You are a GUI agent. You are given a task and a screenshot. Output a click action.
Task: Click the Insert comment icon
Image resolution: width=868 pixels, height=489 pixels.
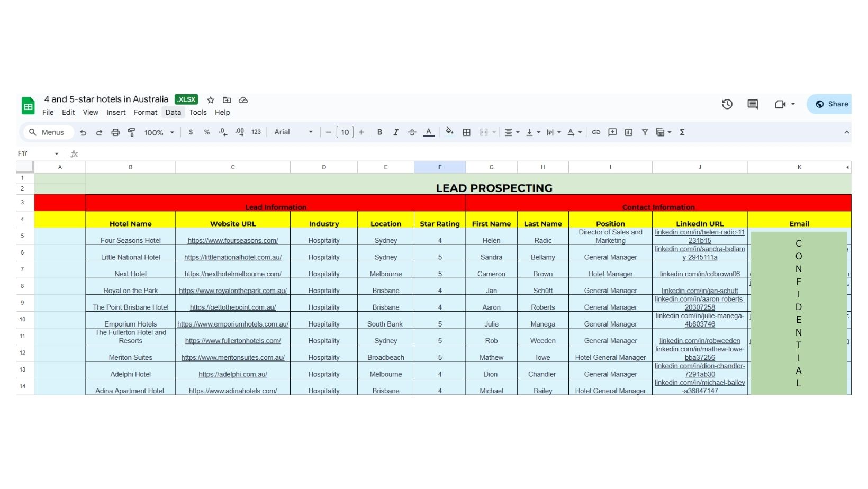pyautogui.click(x=612, y=132)
